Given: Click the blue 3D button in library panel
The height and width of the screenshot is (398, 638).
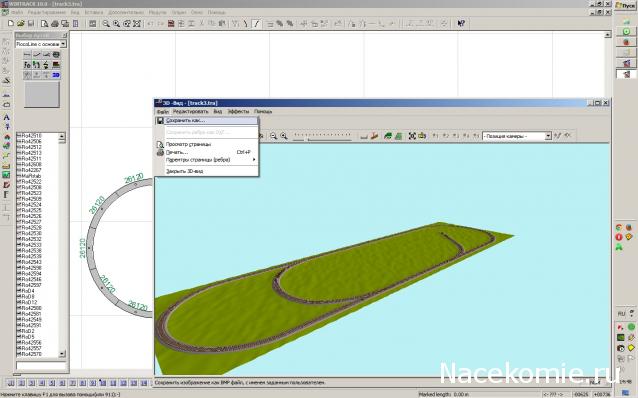Looking at the screenshot, I should coord(56,75).
